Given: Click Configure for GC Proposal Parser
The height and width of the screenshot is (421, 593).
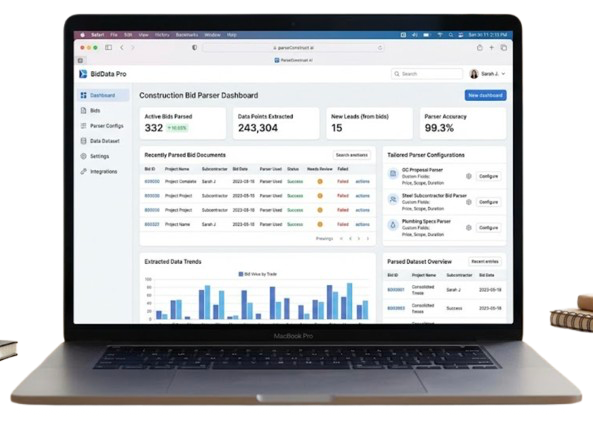Looking at the screenshot, I should [x=488, y=176].
